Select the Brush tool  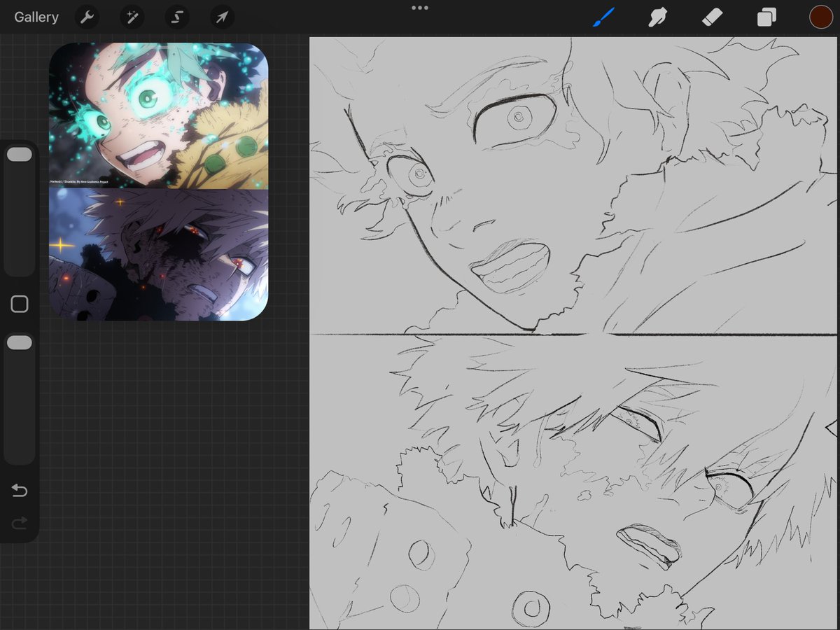(x=603, y=17)
